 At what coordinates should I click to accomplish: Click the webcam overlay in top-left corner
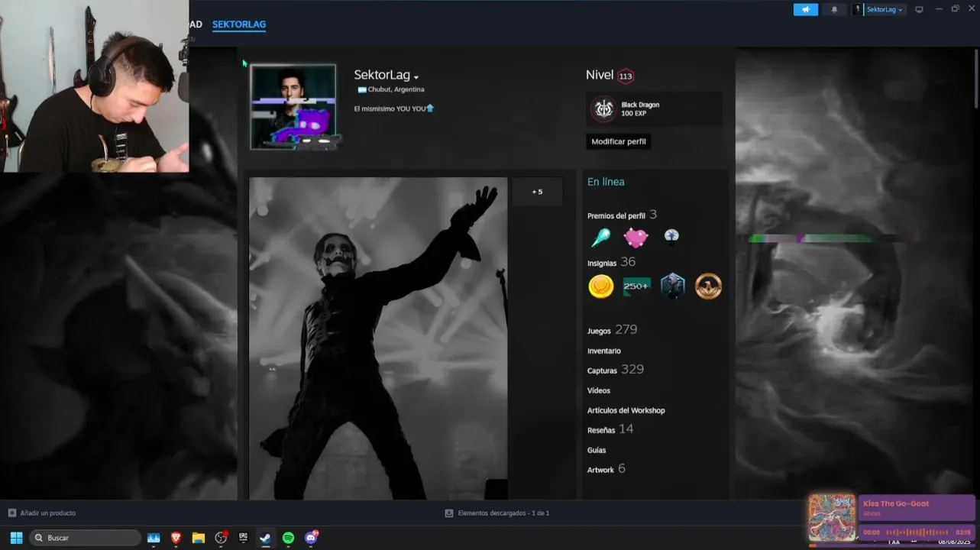[x=95, y=86]
